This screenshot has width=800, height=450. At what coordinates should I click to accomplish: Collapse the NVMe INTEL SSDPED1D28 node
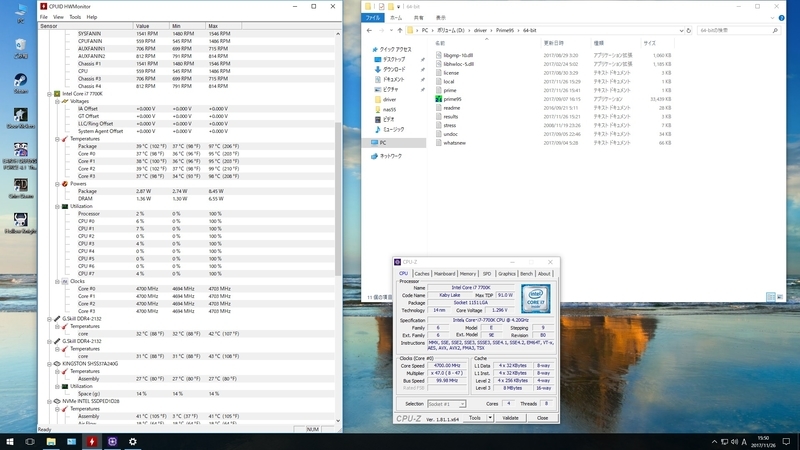(49, 401)
